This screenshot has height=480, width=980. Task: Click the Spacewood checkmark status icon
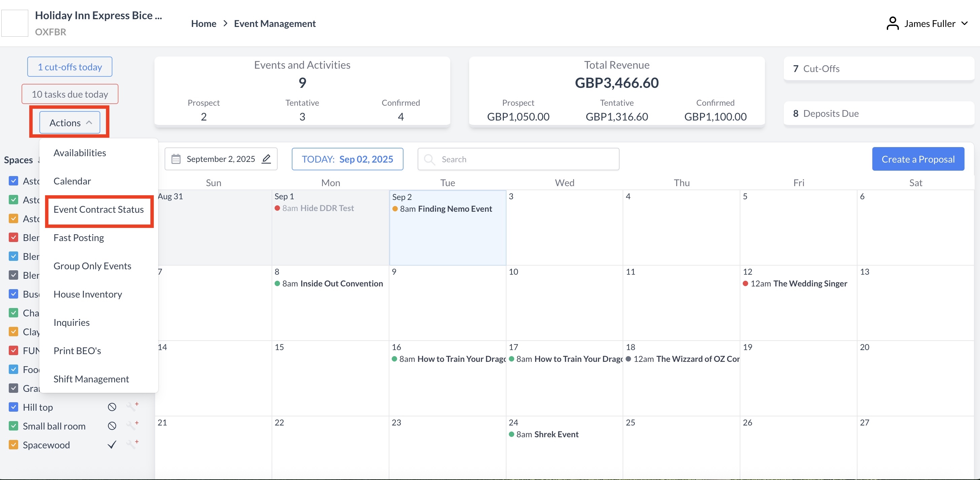(x=112, y=444)
